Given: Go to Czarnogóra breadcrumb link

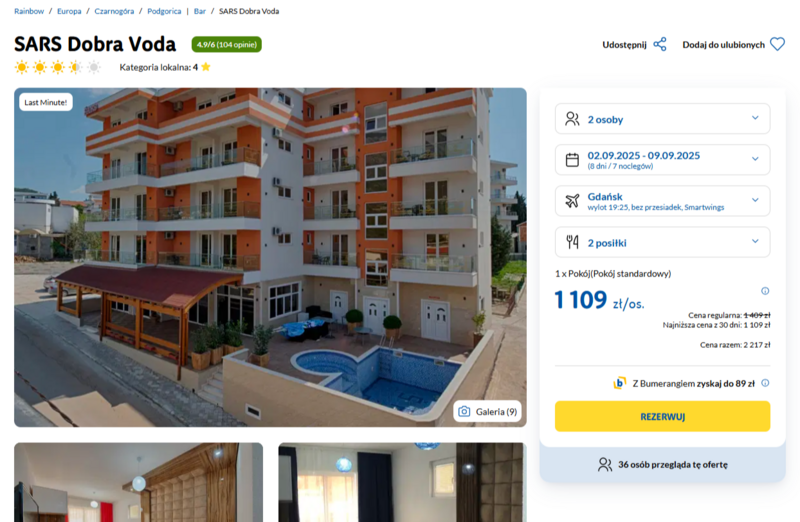Looking at the screenshot, I should tap(114, 11).
